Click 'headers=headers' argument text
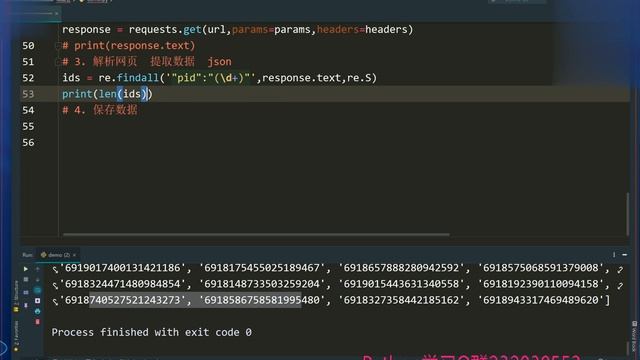This screenshot has height=360, width=640. coord(362,29)
